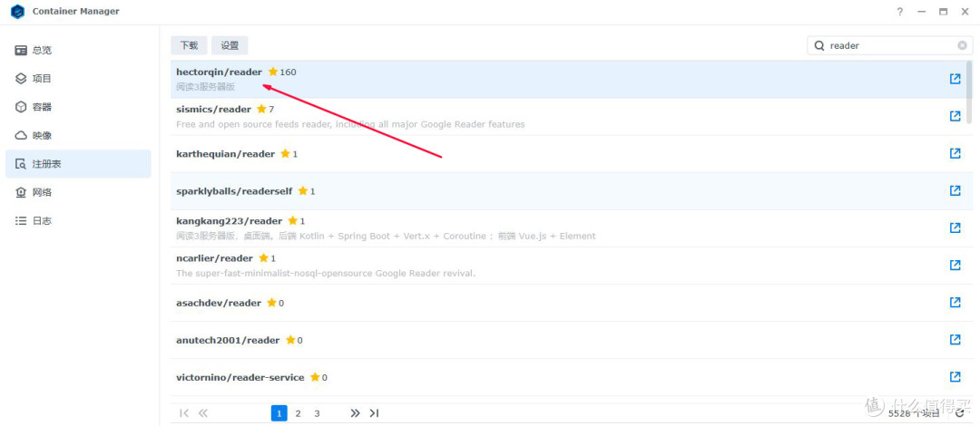Image resolution: width=980 pixels, height=426 pixels.
Task: Maximize the Container Manager window
Action: point(943,12)
